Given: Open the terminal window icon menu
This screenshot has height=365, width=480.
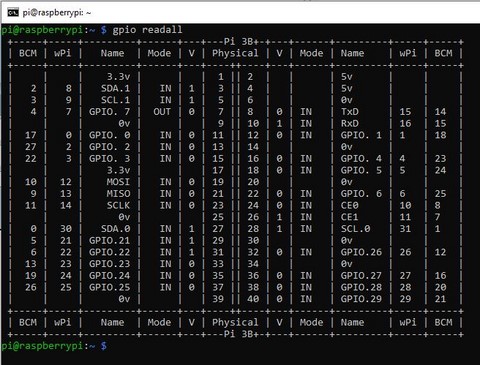Looking at the screenshot, I should (x=13, y=13).
